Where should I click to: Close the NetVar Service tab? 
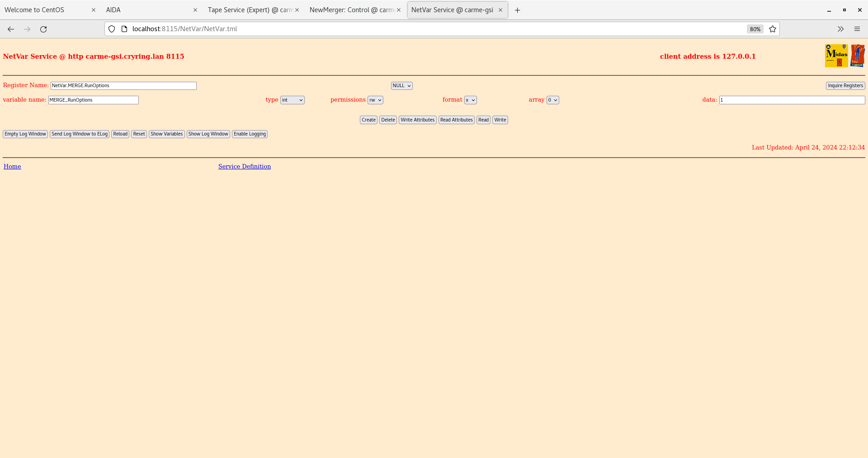click(500, 10)
